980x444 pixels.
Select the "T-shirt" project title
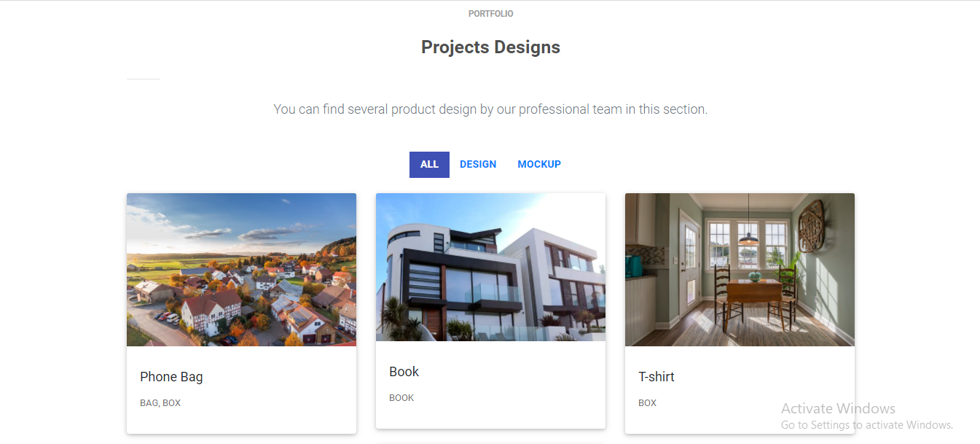coord(656,377)
